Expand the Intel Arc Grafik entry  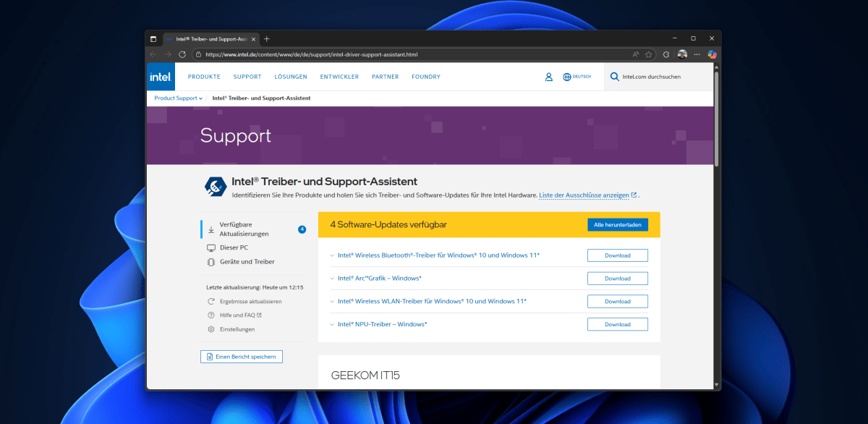[332, 279]
